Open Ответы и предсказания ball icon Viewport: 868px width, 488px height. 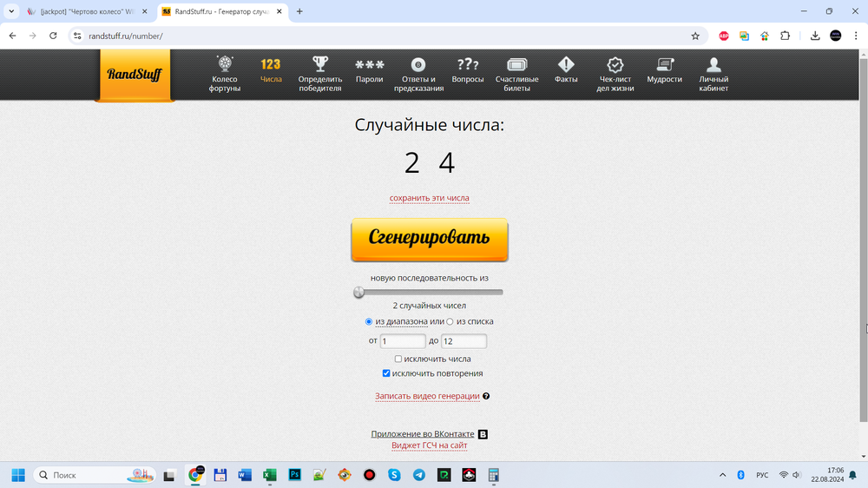[418, 65]
